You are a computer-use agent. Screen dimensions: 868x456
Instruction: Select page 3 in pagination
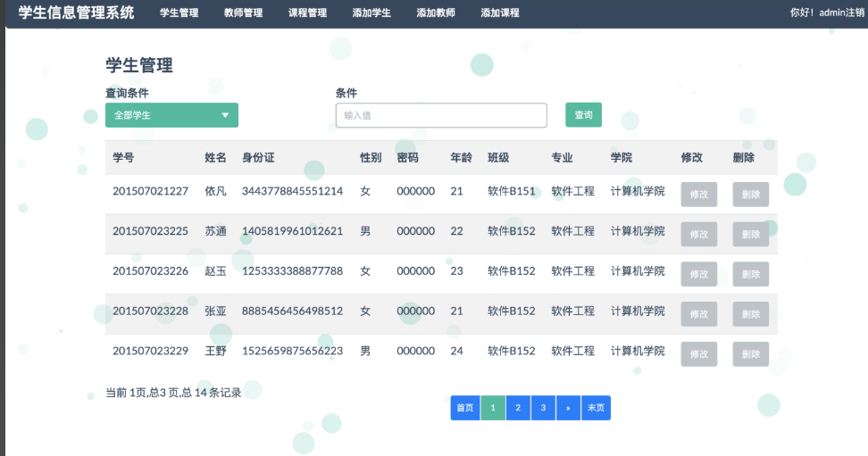[543, 408]
